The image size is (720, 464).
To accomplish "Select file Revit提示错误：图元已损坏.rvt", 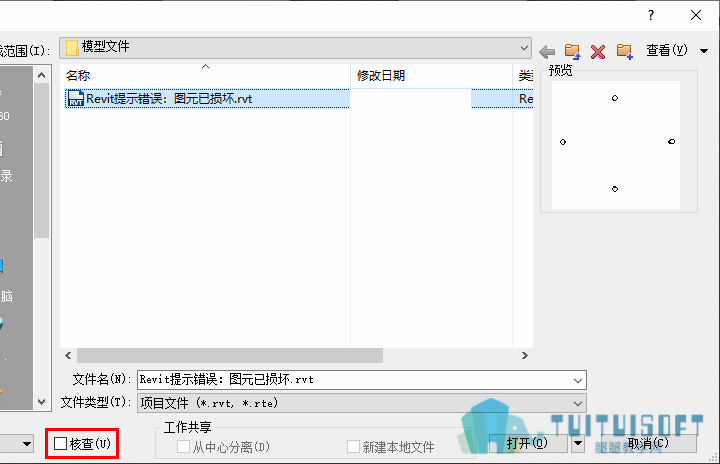I will pos(207,98).
